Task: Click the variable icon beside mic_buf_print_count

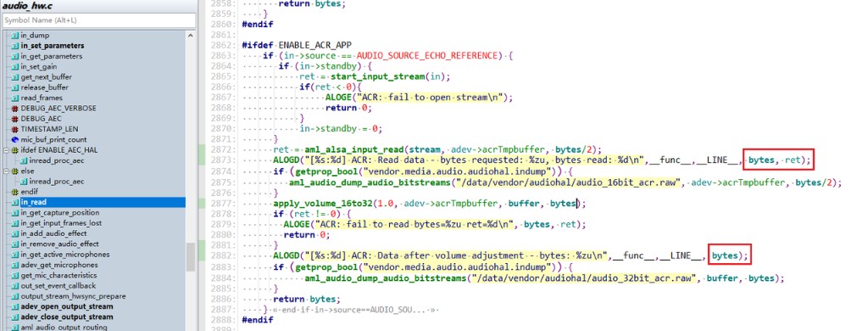Action: pos(15,140)
